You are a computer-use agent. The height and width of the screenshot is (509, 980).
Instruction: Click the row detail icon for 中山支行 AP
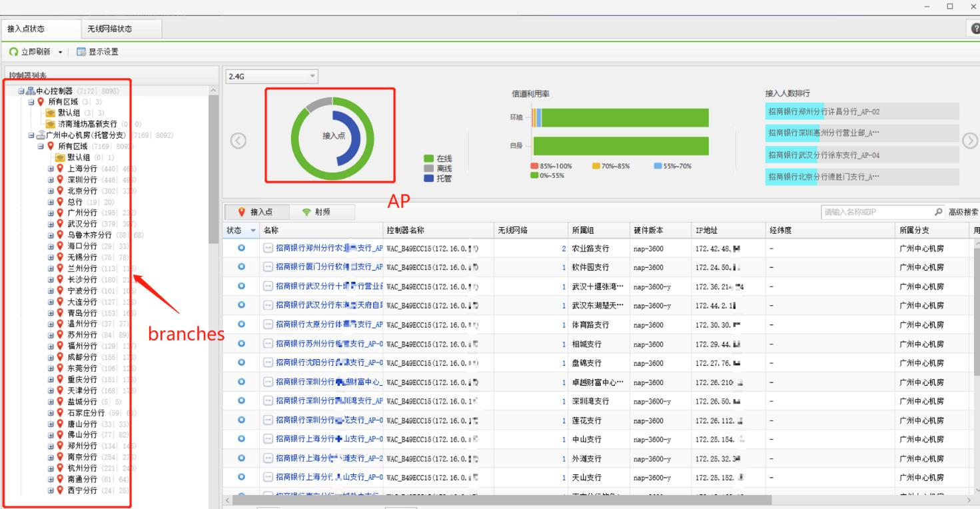pyautogui.click(x=268, y=440)
